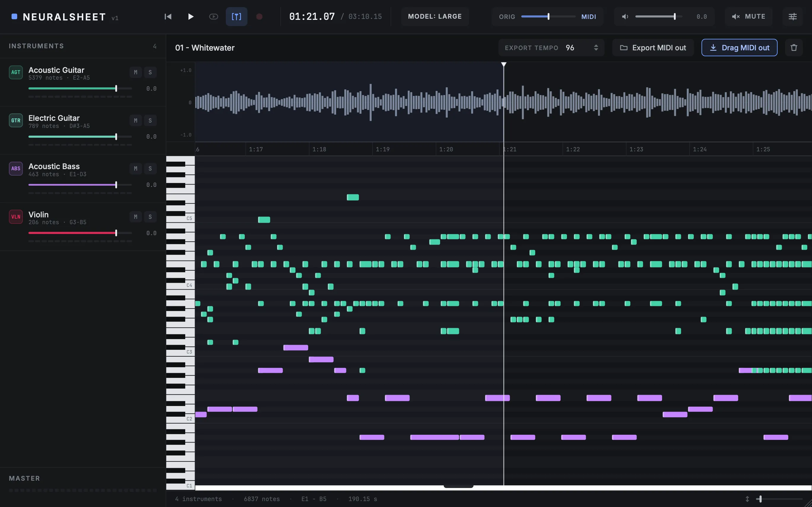Click the speaker volume icon

625,16
